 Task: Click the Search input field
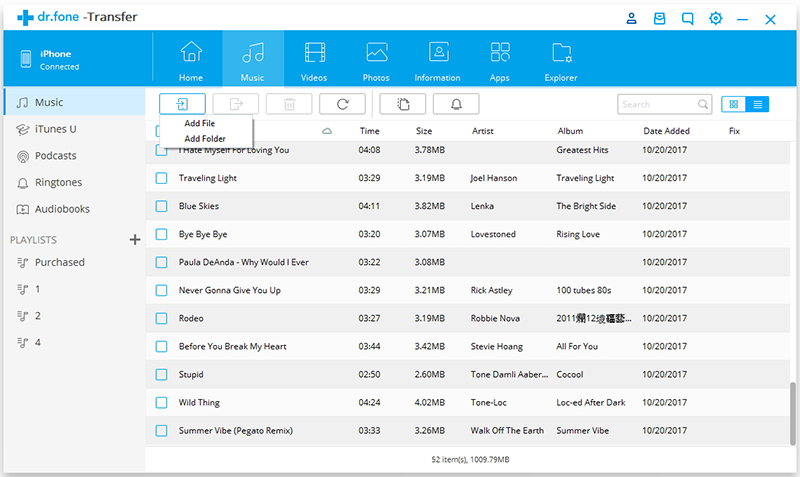click(659, 104)
